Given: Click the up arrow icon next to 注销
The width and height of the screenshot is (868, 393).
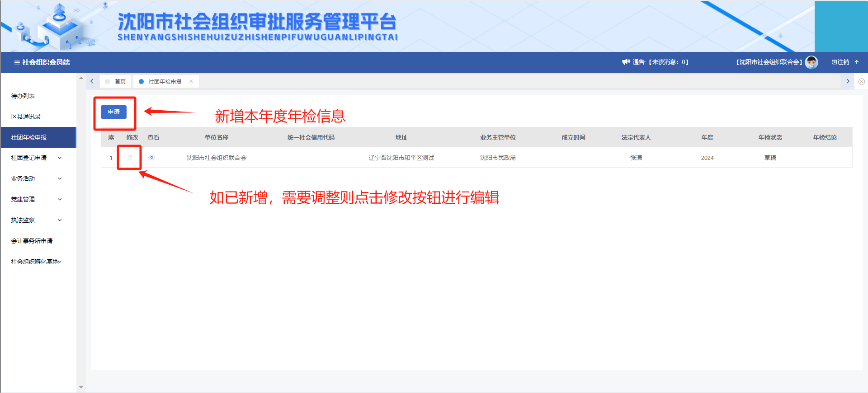Looking at the screenshot, I should click(857, 62).
